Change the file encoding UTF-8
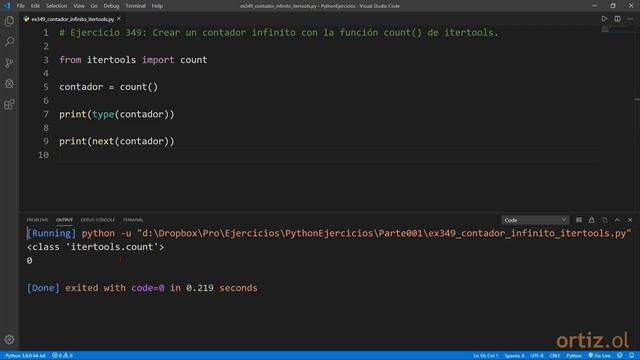Viewport: 640px width, 360px height. pyautogui.click(x=537, y=356)
